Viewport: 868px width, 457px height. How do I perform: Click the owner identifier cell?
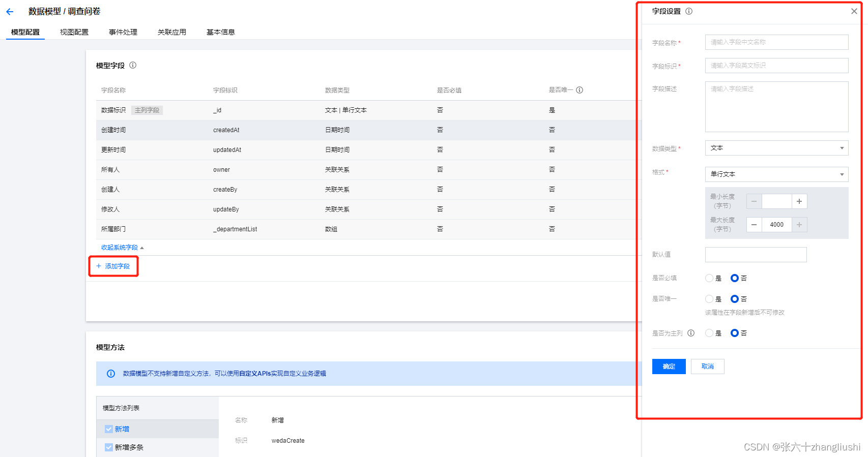pyautogui.click(x=221, y=170)
